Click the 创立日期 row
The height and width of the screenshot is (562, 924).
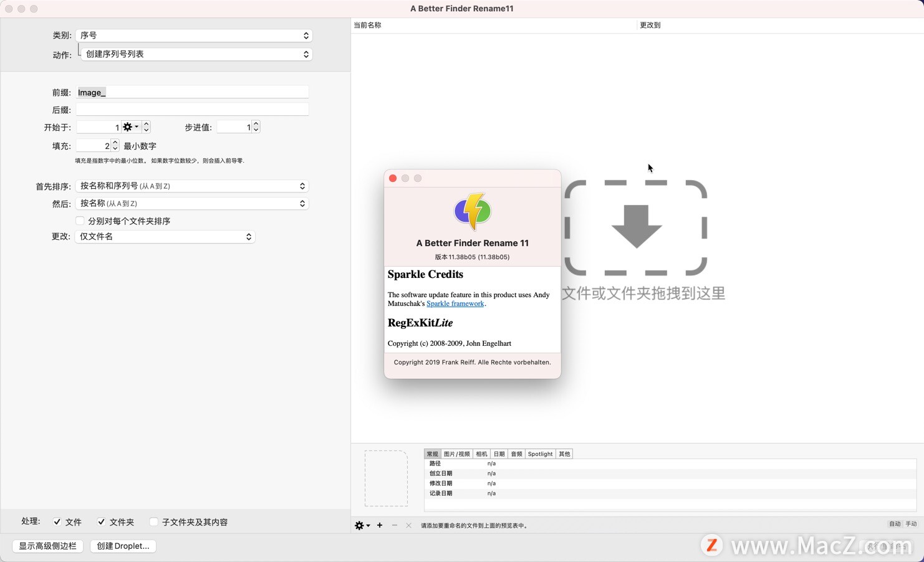(x=670, y=474)
